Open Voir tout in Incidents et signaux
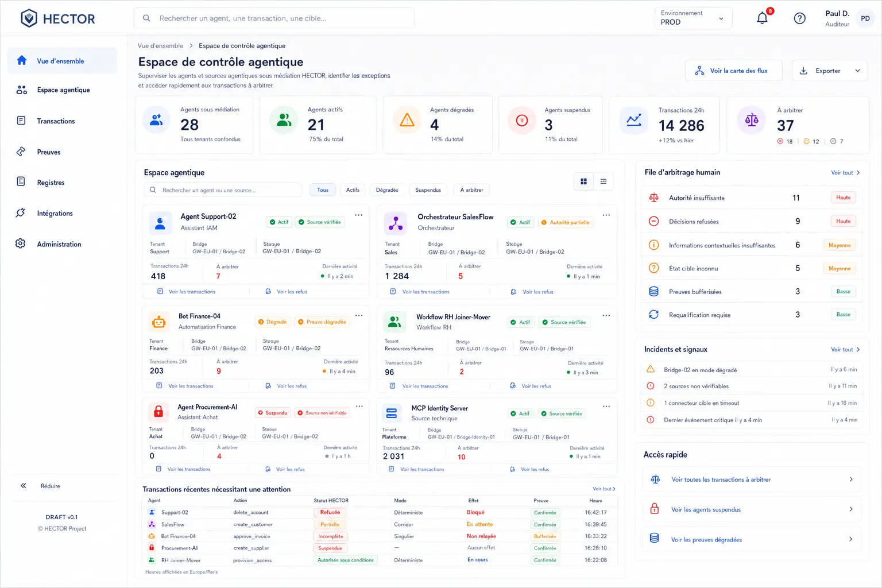882x588 pixels. point(845,350)
